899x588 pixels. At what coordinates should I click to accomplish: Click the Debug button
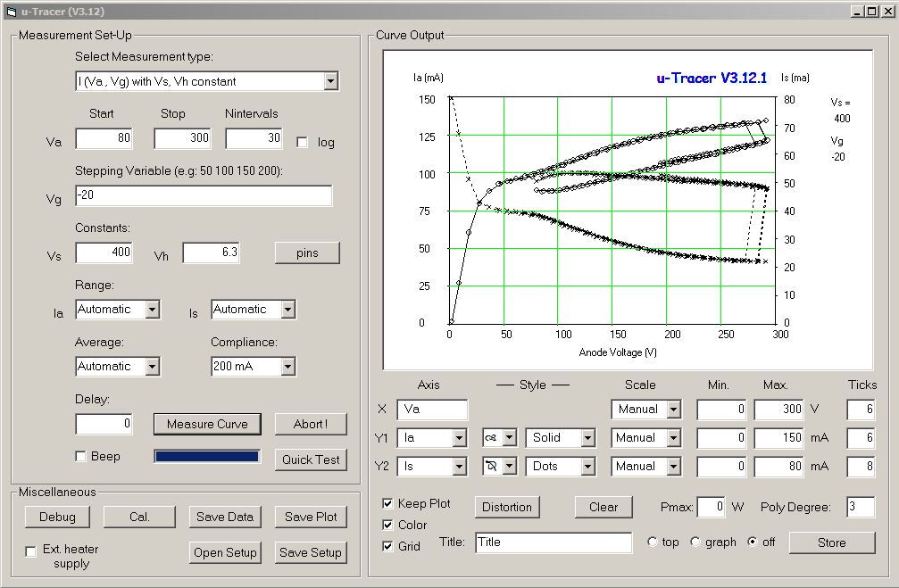(57, 517)
